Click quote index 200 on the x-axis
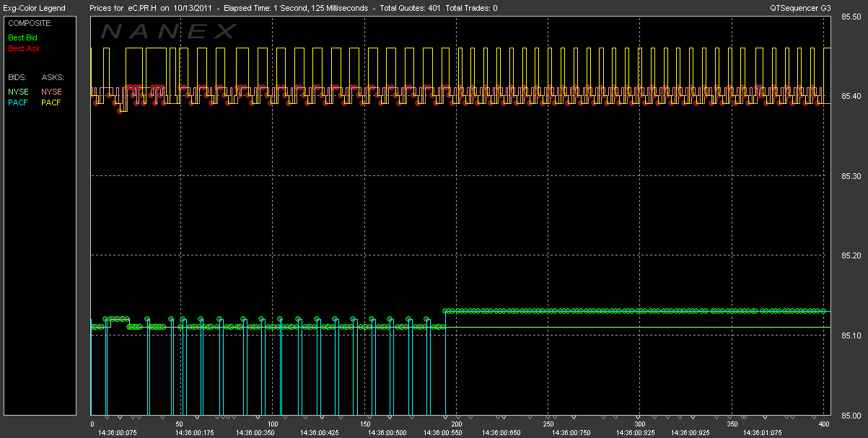 click(456, 424)
